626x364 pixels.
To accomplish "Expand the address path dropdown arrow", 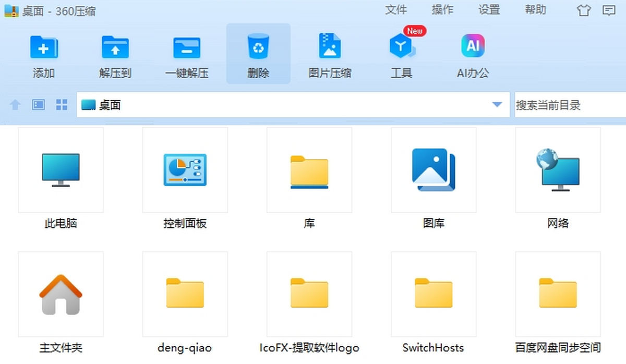I will 497,105.
